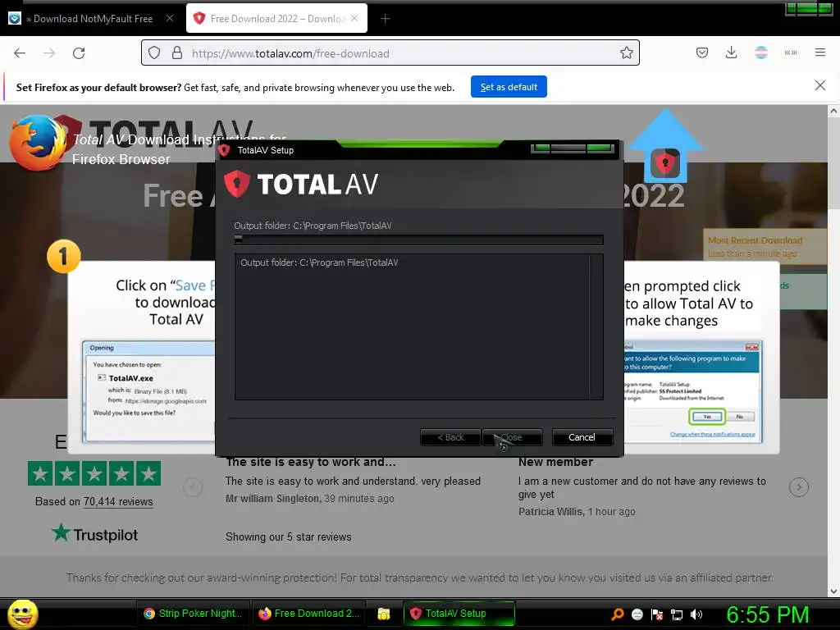Click the orange magnifier tray icon
Screen dimensions: 840x630
pyautogui.click(x=617, y=614)
